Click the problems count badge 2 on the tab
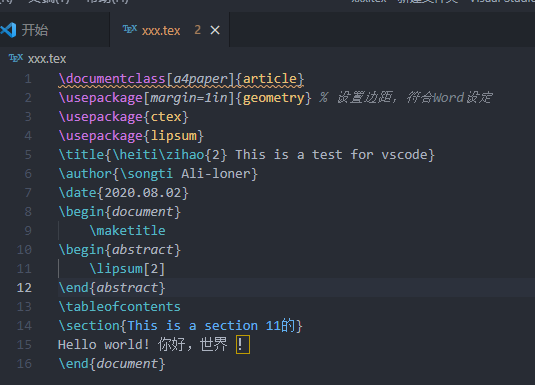The height and width of the screenshot is (385, 535). point(198,30)
